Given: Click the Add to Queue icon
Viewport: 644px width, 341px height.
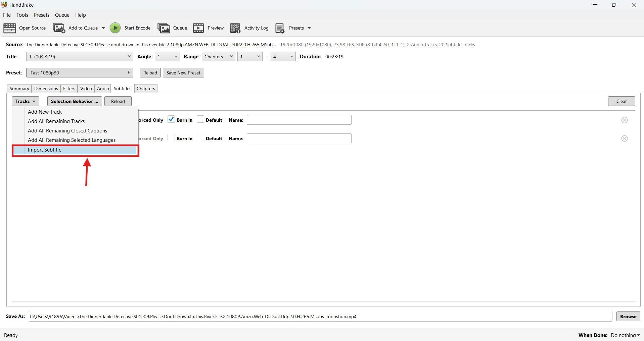Looking at the screenshot, I should 59,28.
